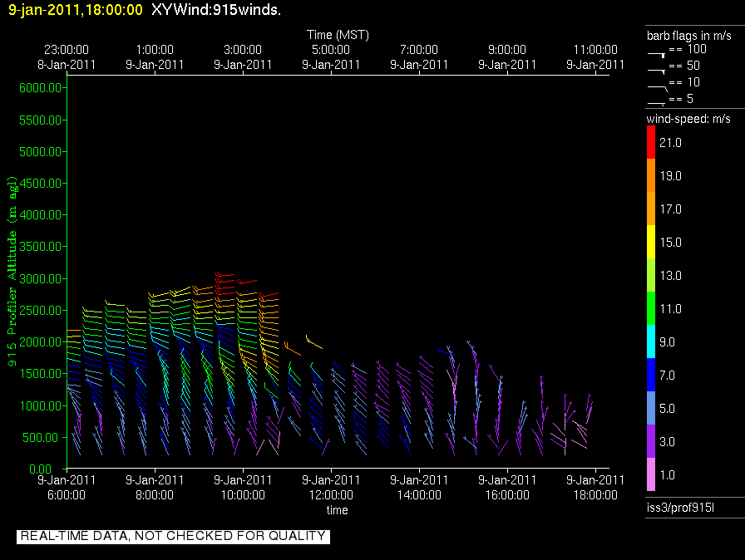Select the yellow 15.0 wind-speed color
This screenshot has height=560, width=745.
(x=652, y=243)
